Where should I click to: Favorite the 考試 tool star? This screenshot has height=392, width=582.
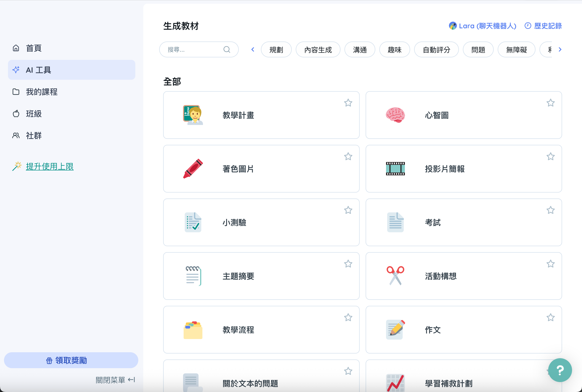[x=550, y=210]
